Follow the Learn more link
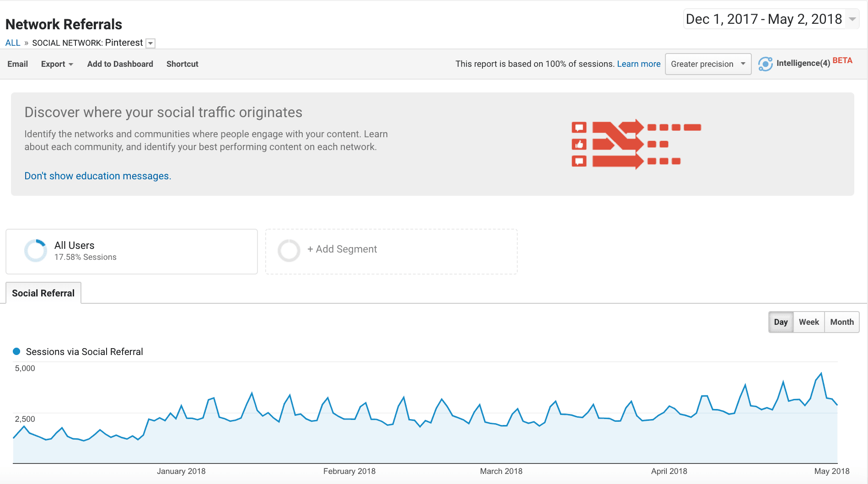Viewport: 868px width, 484px height. [x=638, y=64]
